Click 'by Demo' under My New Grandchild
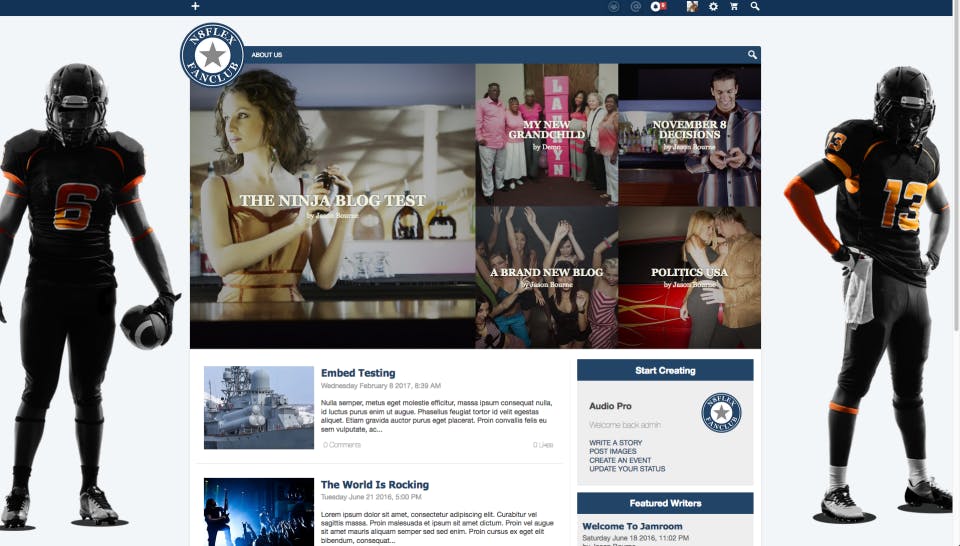 coord(547,147)
